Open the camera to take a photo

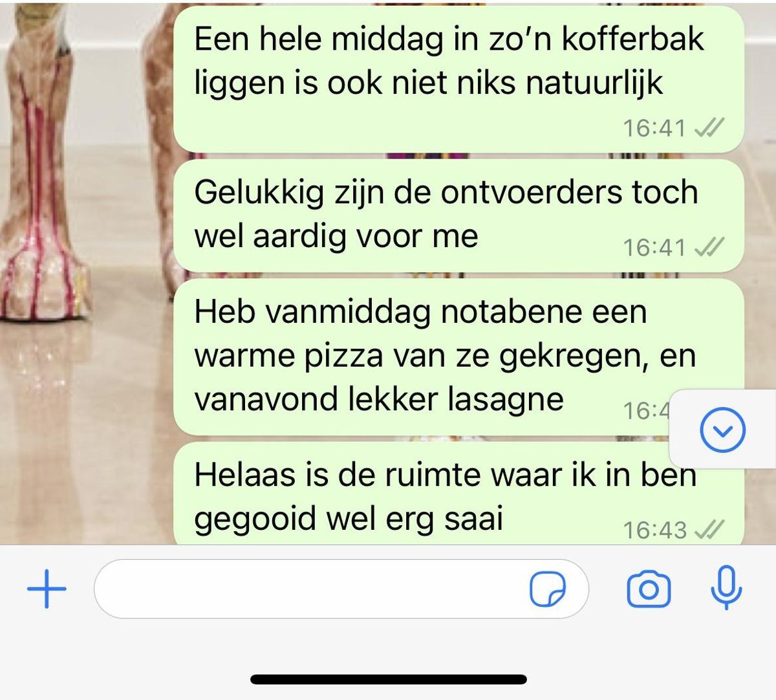point(649,589)
